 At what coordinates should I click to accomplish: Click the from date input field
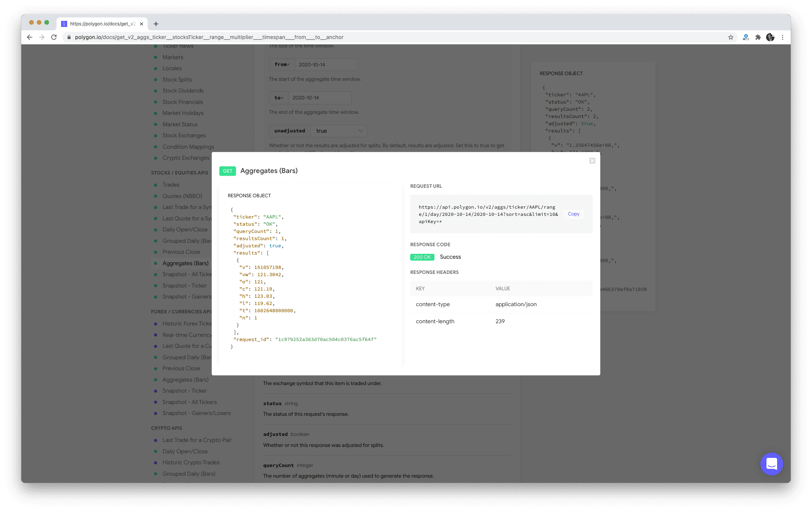coord(326,64)
